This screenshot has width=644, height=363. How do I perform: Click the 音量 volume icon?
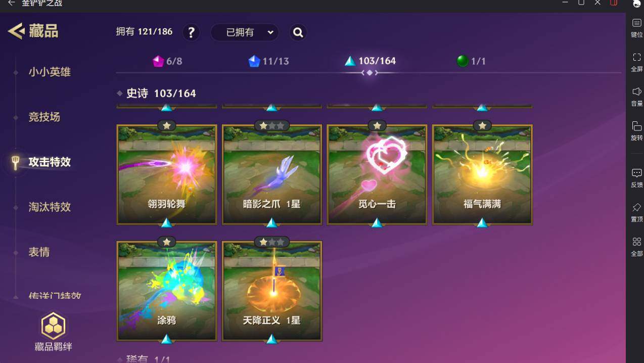coord(637,92)
